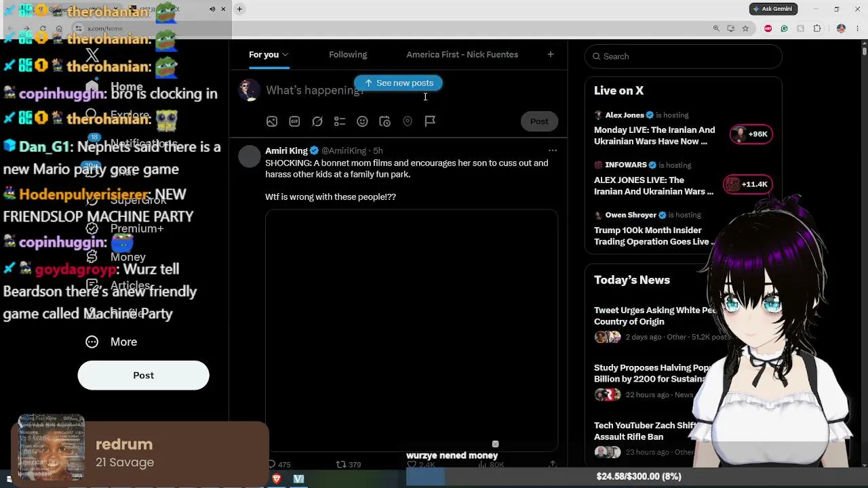Viewport: 868px width, 488px height.
Task: Add media image to the new post
Action: (x=271, y=121)
